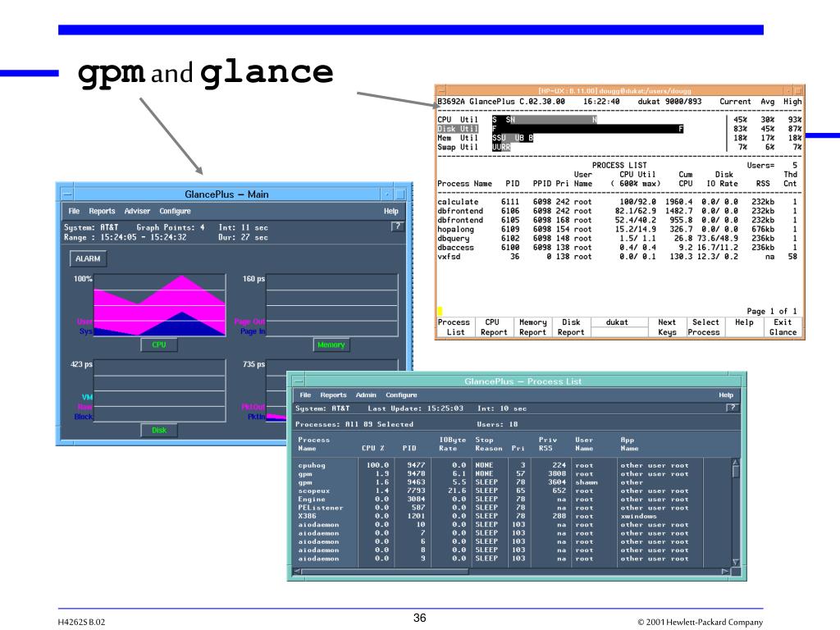The height and width of the screenshot is (630, 840).
Task: Click CPU Report softkey in glance terminal
Action: click(x=493, y=327)
